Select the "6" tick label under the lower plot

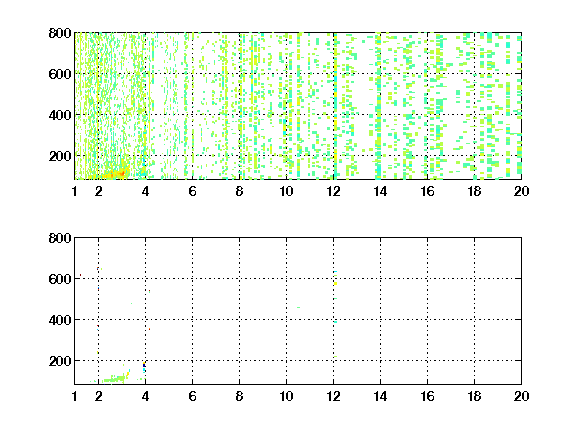point(192,396)
